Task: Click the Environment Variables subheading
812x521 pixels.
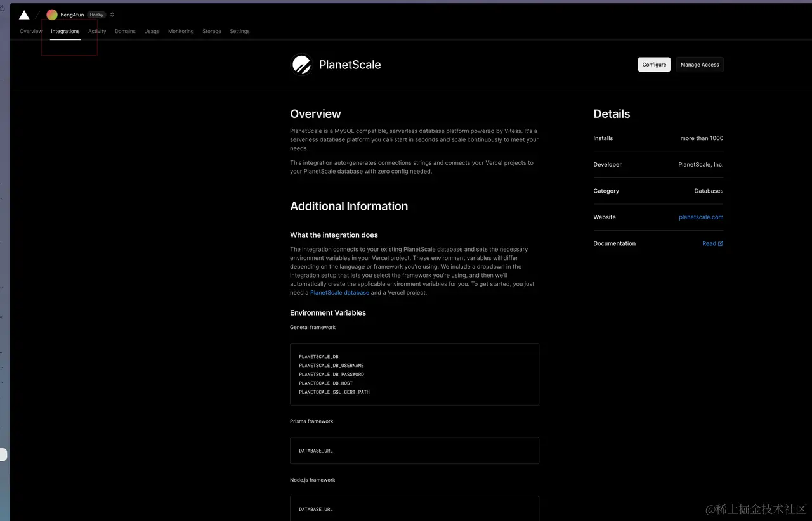Action: click(328, 313)
